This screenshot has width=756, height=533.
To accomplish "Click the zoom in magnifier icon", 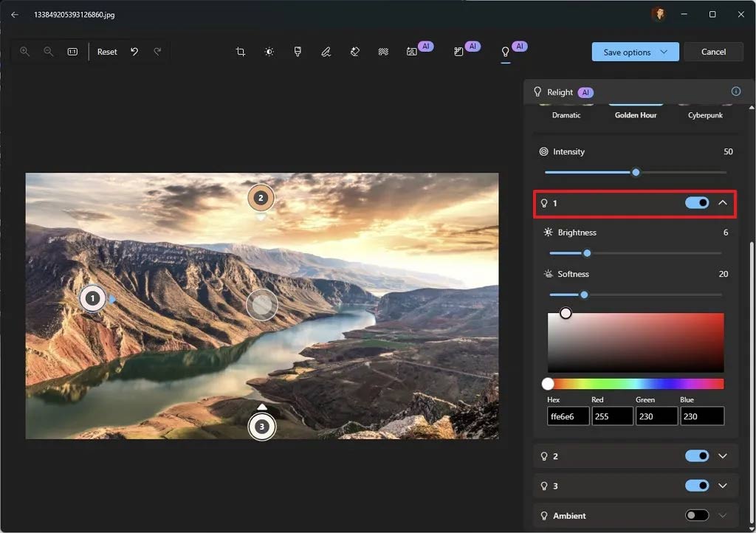I will [24, 52].
